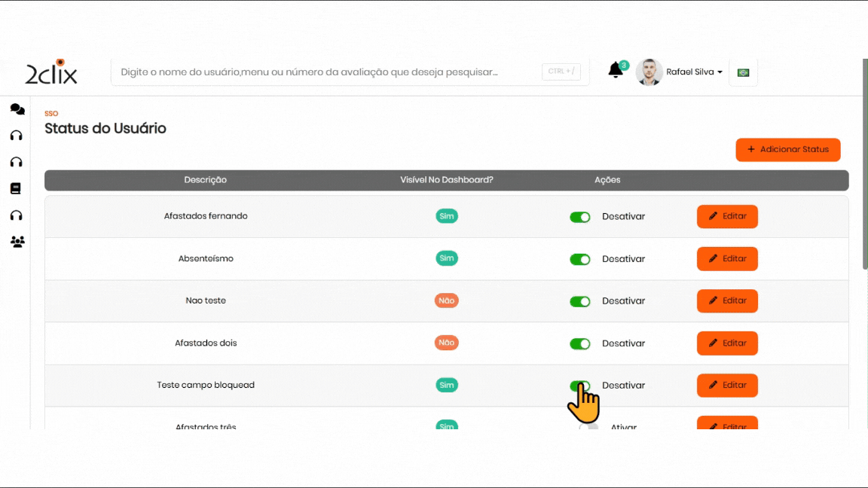Click the CTRL+/ shortcut badge
The image size is (868, 488).
pyautogui.click(x=561, y=72)
